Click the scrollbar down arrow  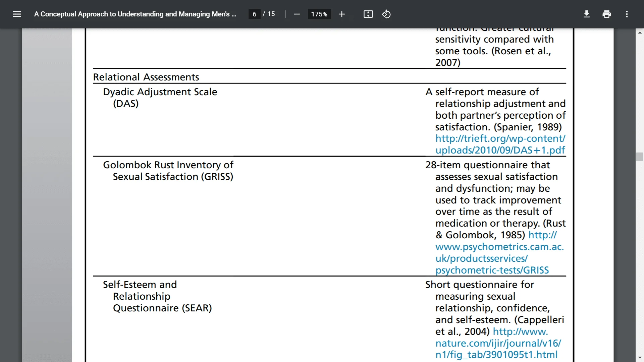(639, 358)
